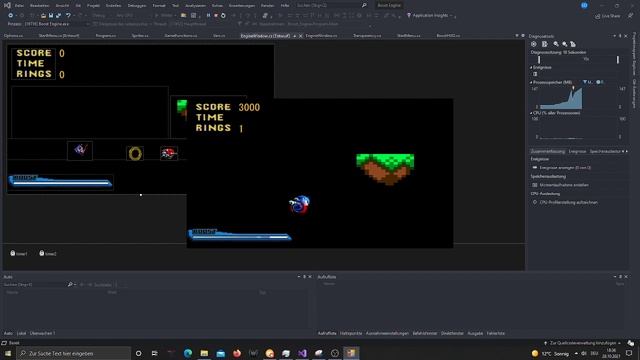The width and height of the screenshot is (640, 360).
Task: Open the Debuggen menu
Action: point(137,6)
